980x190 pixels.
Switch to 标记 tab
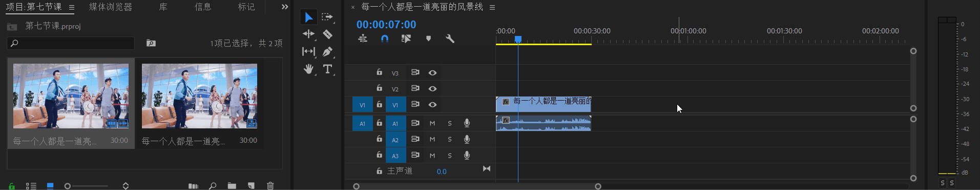point(246,7)
